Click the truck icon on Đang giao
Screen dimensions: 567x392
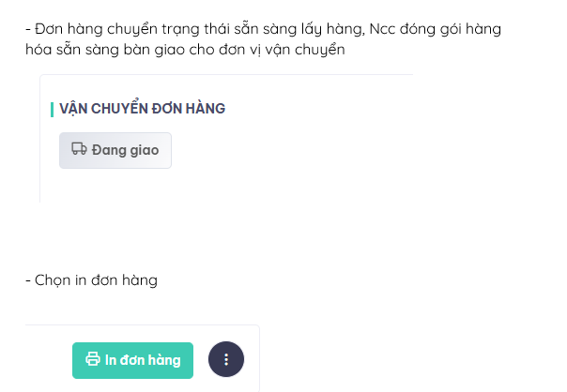[79, 149]
